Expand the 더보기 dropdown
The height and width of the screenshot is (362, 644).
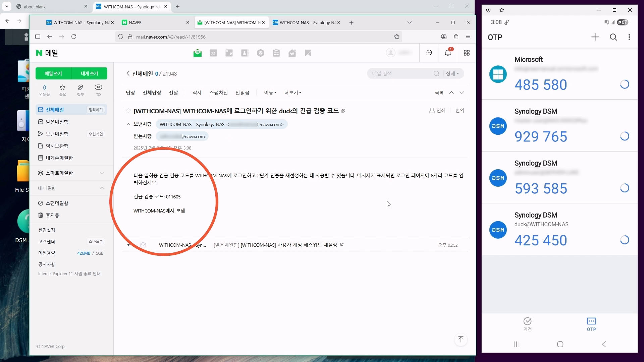click(x=292, y=93)
